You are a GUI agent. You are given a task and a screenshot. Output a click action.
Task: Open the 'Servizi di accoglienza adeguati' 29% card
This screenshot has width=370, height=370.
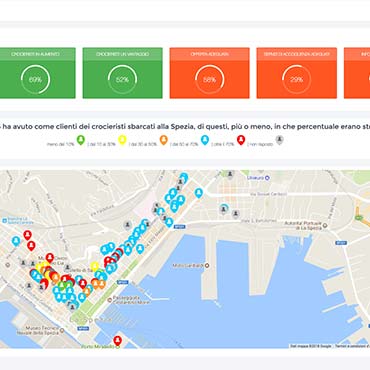[297, 73]
